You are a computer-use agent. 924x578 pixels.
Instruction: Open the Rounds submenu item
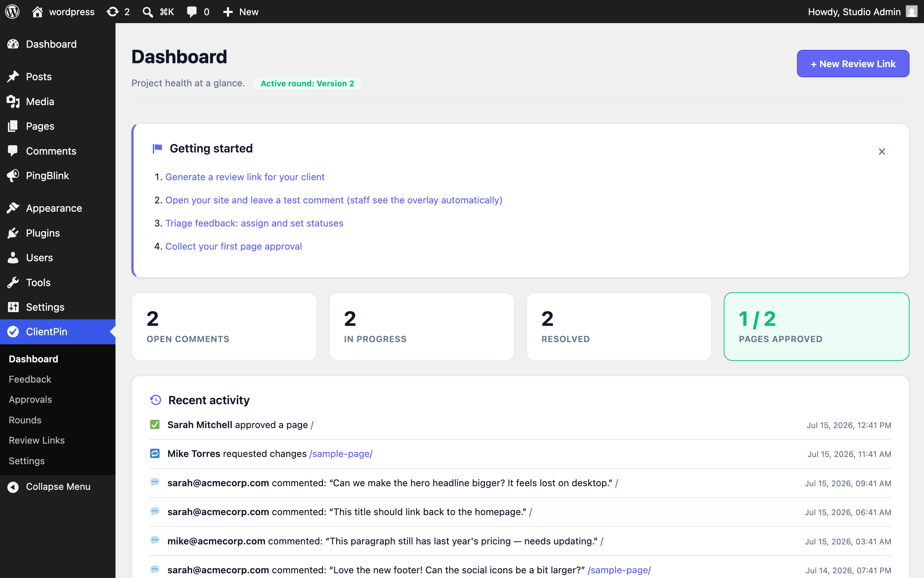pyautogui.click(x=25, y=420)
